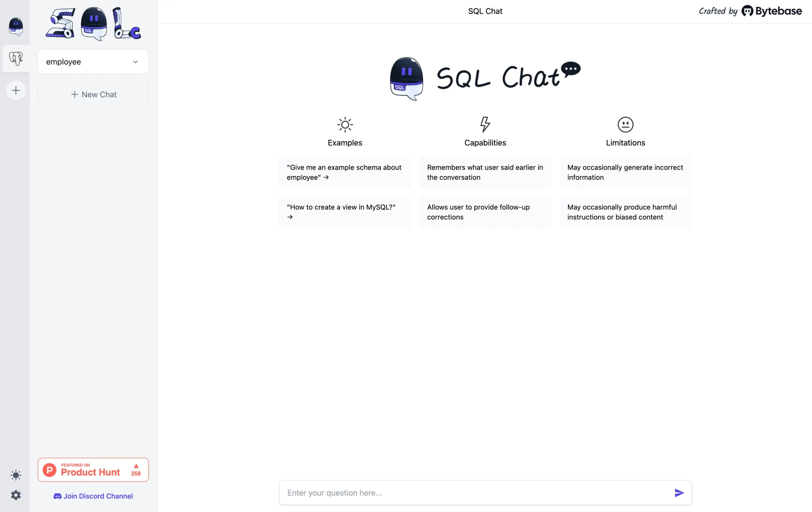812x512 pixels.
Task: Enable follow-up corrections capability toggle
Action: coord(485,212)
